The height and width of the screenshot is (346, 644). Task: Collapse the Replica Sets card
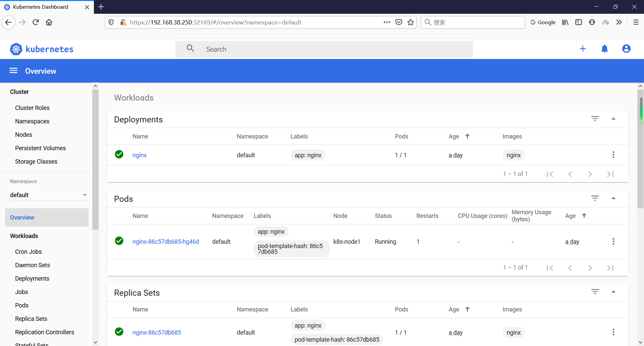click(613, 292)
